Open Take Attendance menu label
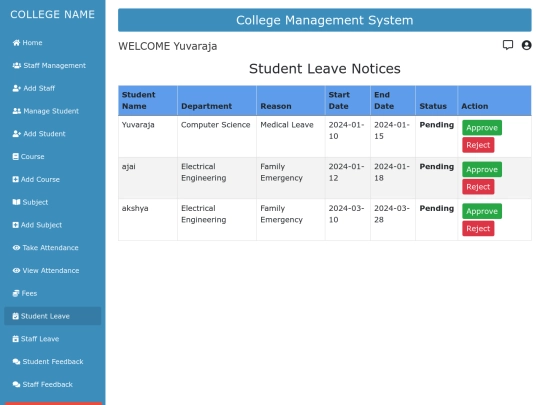The width and height of the screenshot is (540, 405). [x=50, y=248]
